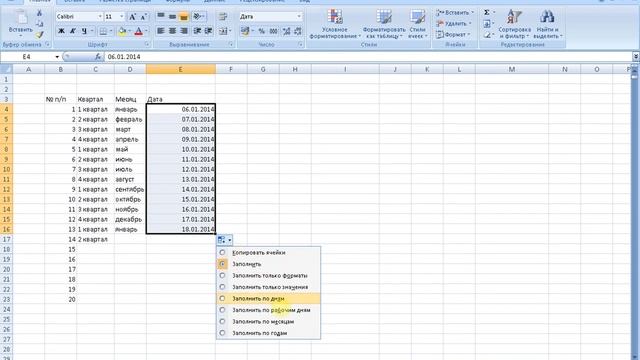Increase decimal places
Viewport: 640px width, 360px height.
point(287,31)
